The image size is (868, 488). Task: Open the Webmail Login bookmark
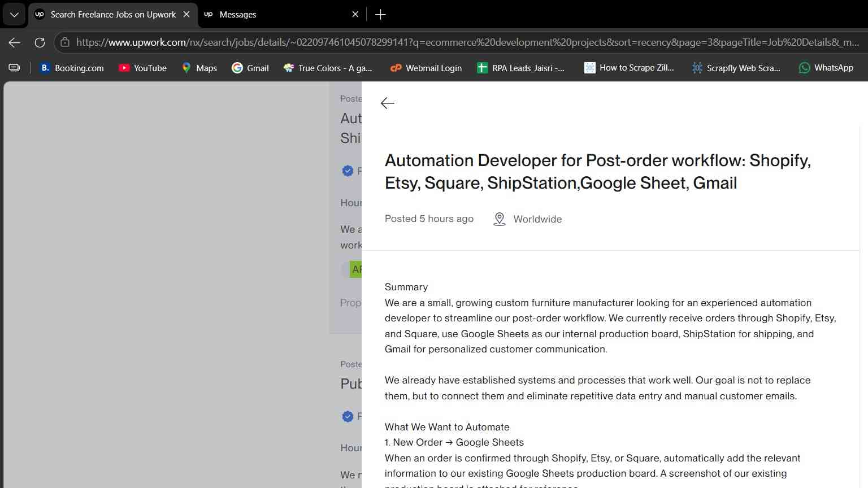pos(426,68)
